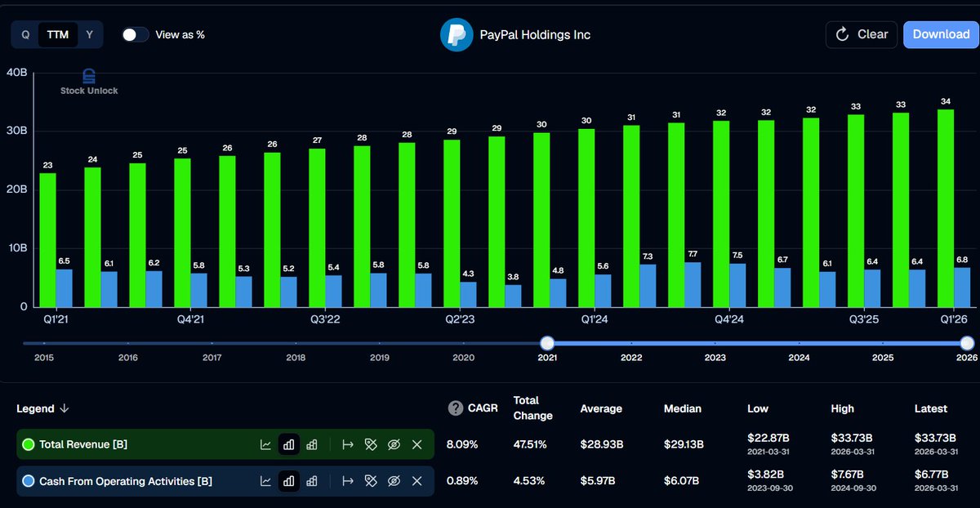This screenshot has height=508, width=980.
Task: Click the 2023 mark on the timeline
Action: (715, 358)
